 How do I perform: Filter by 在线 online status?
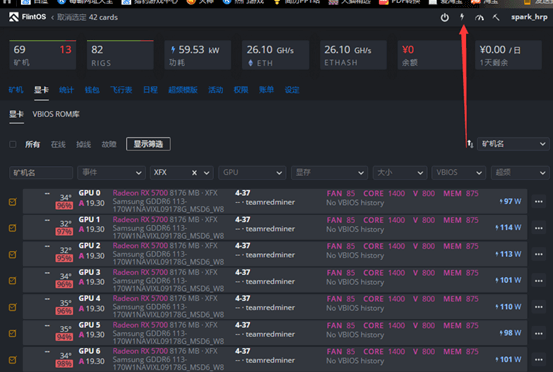(x=58, y=145)
